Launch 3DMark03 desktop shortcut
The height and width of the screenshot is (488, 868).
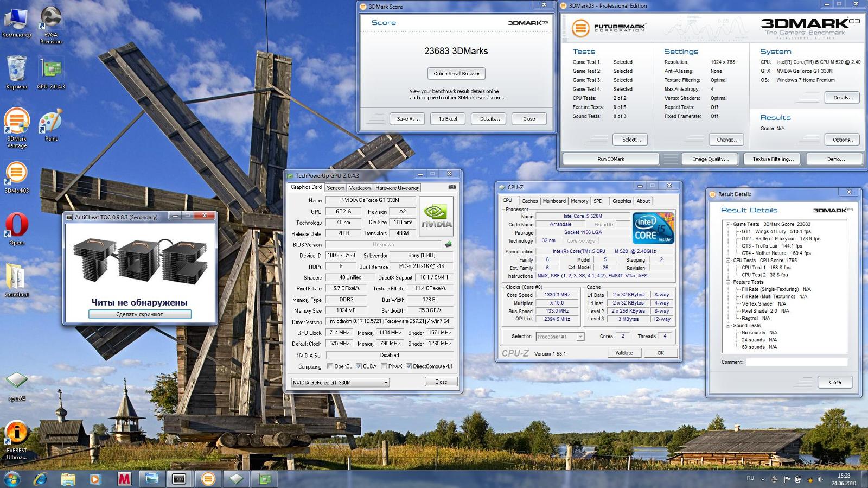pos(16,178)
